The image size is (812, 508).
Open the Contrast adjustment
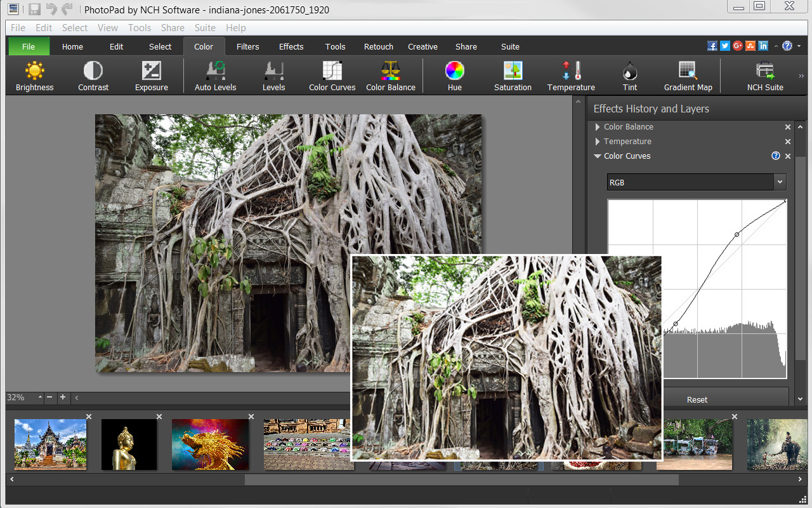93,75
